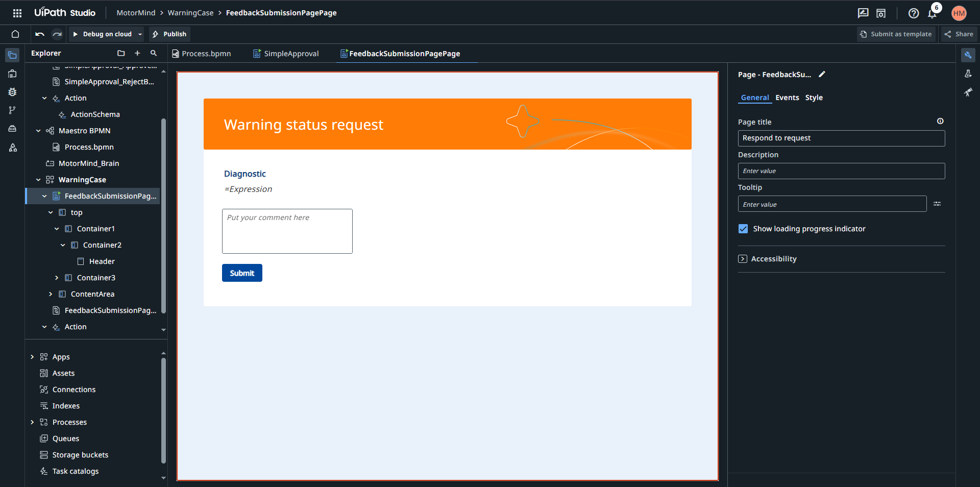
Task: Expand the Processes resource group
Action: coord(32,422)
